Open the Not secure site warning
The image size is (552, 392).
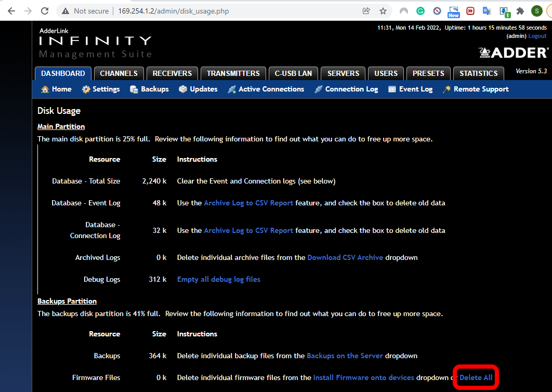point(86,11)
